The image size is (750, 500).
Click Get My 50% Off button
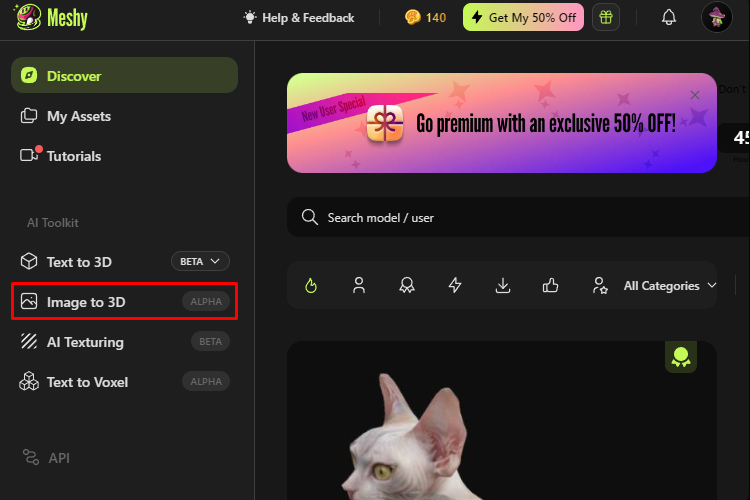[x=523, y=18]
